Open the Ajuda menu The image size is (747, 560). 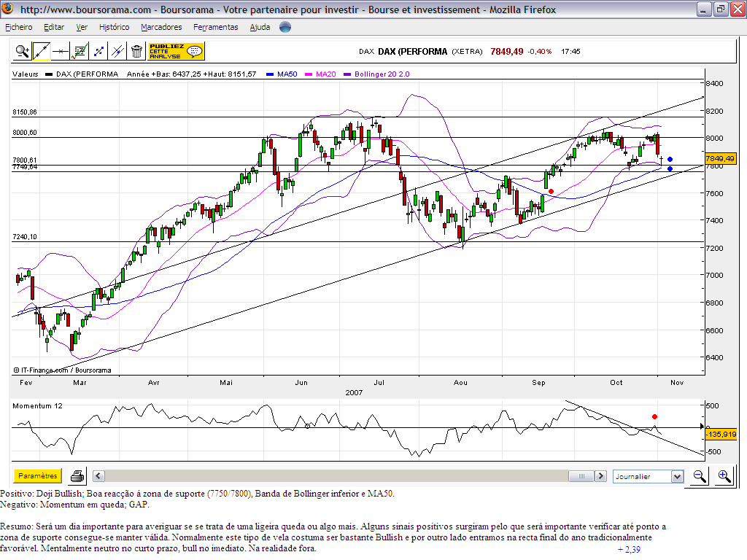[x=260, y=27]
